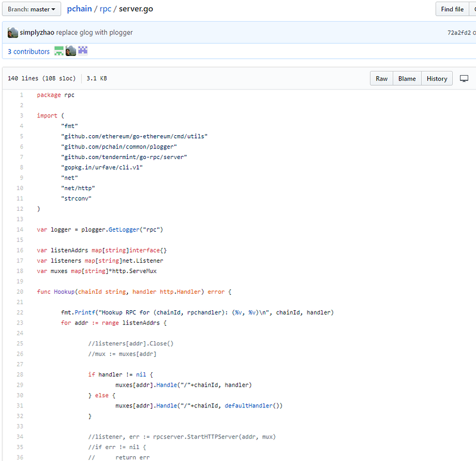Open the Raw file view
The height and width of the screenshot is (461, 476).
[x=381, y=79]
